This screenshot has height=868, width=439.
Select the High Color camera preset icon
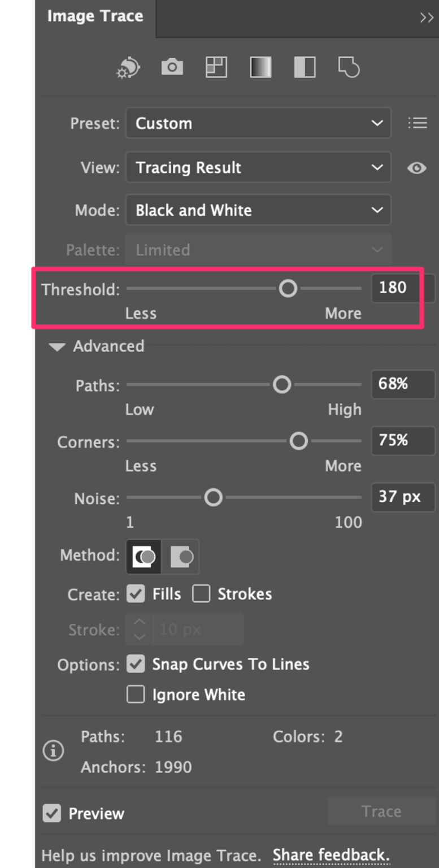click(172, 67)
